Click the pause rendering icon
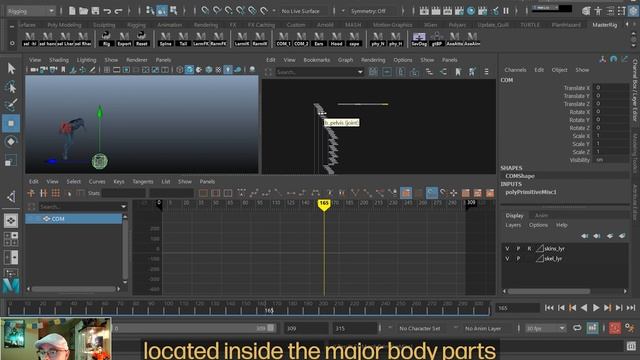This screenshot has width=640, height=360. click(506, 11)
